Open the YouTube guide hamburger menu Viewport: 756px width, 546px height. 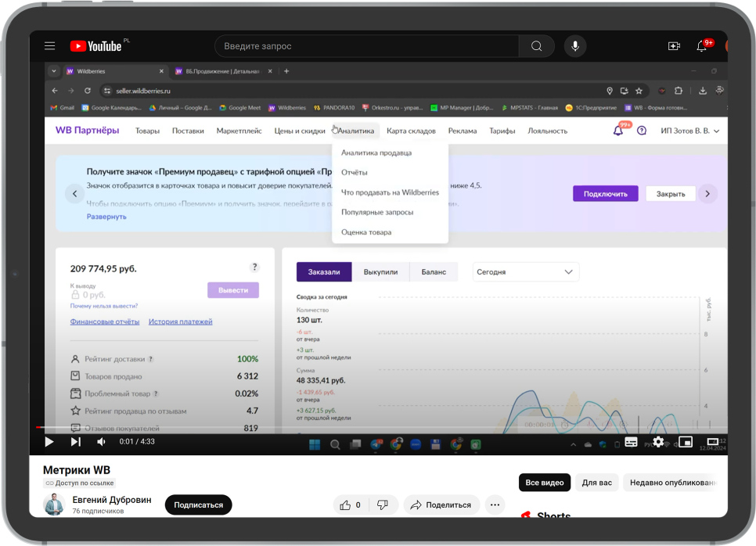(50, 46)
